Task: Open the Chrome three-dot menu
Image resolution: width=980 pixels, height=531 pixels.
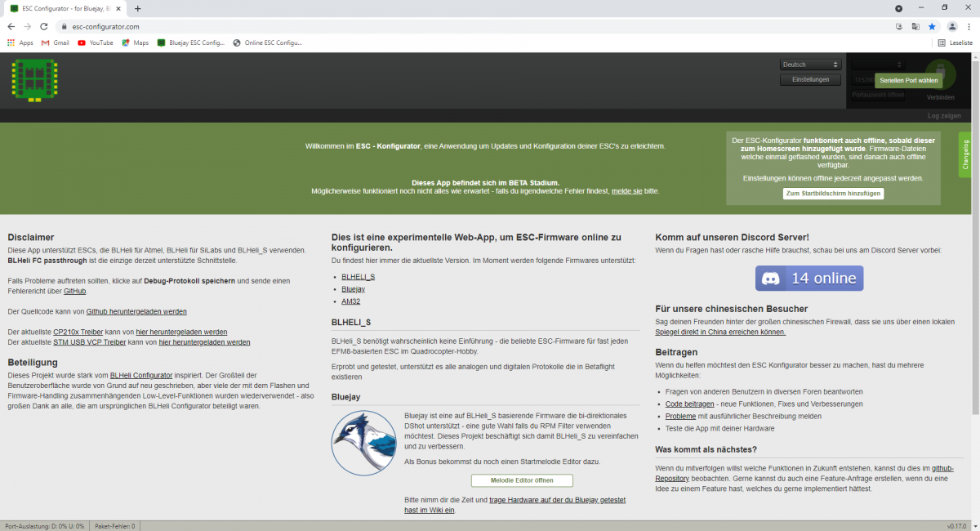Action: [x=969, y=26]
